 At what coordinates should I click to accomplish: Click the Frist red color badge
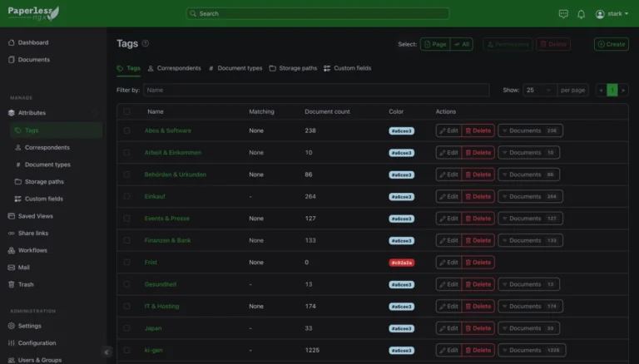pos(401,263)
